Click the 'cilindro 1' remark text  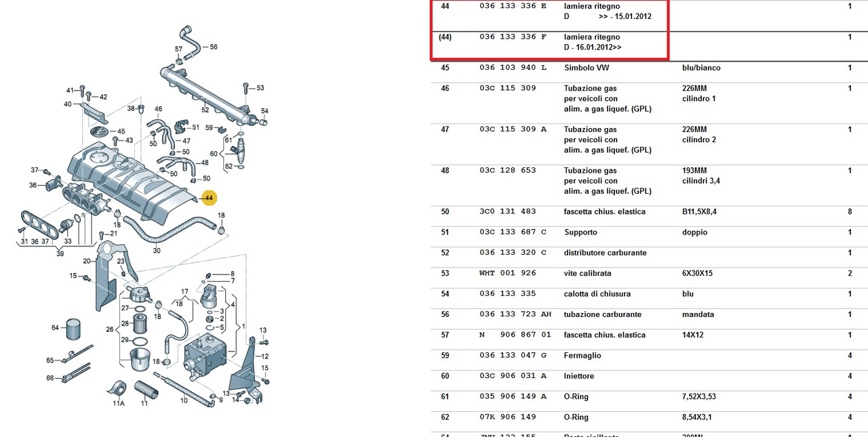click(698, 99)
